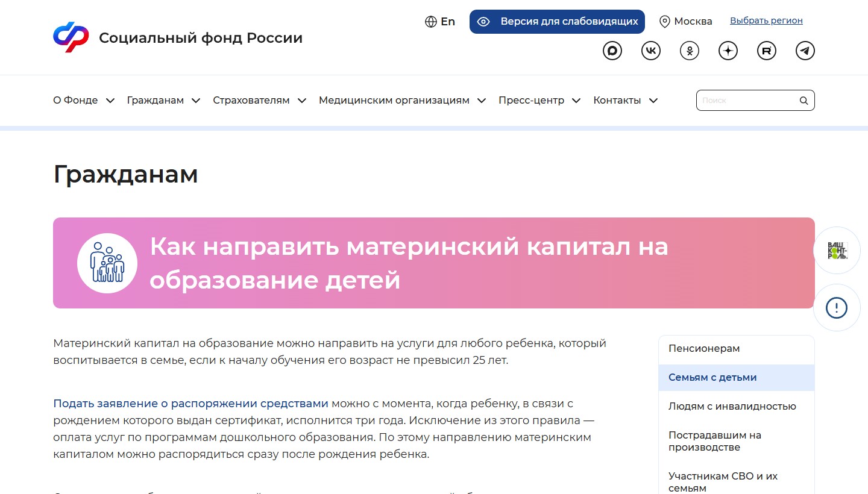The width and height of the screenshot is (868, 494).
Task: Expand the О Фонде chevron
Action: pyautogui.click(x=110, y=101)
